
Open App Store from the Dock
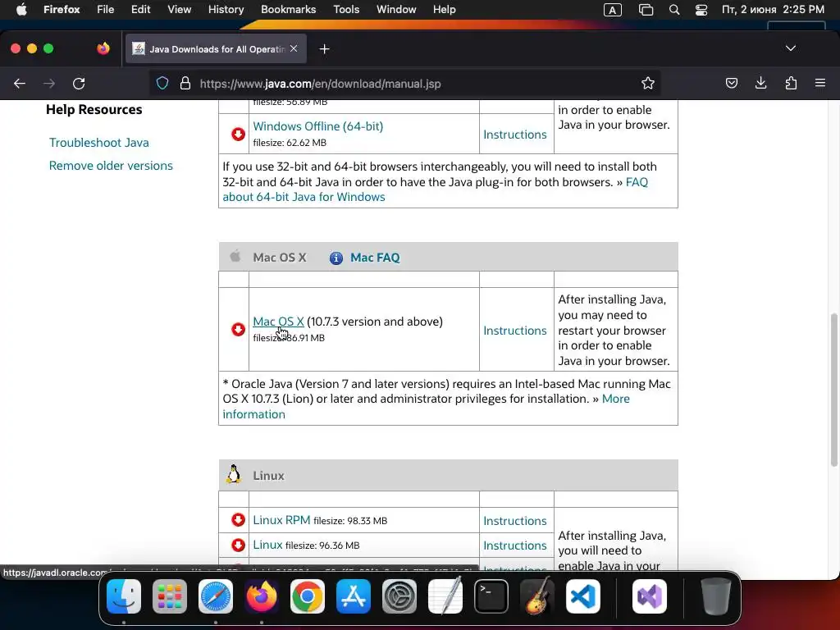click(353, 596)
